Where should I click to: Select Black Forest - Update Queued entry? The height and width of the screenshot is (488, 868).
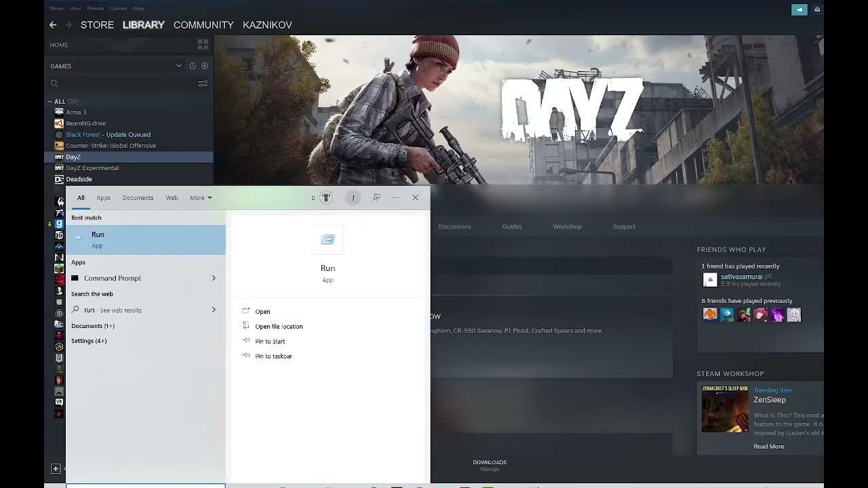(x=108, y=134)
